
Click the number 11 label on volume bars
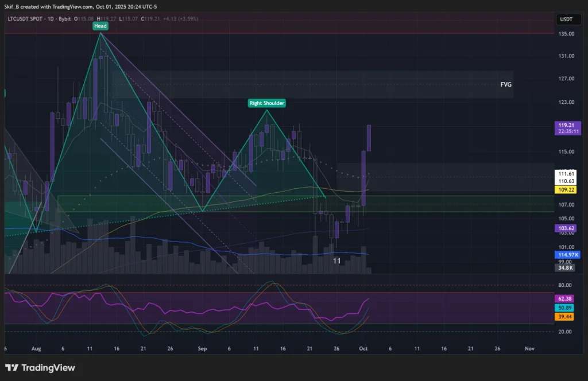[336, 261]
